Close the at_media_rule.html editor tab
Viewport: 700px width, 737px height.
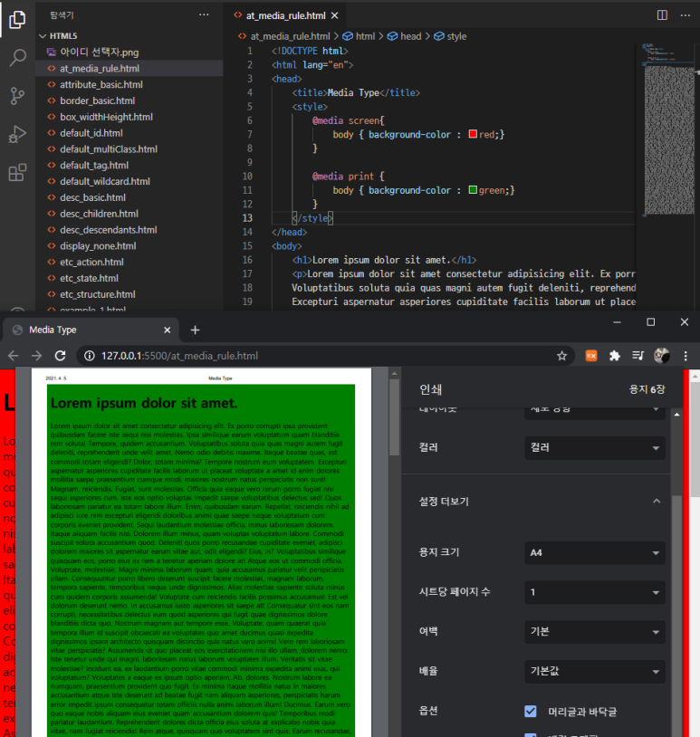334,15
